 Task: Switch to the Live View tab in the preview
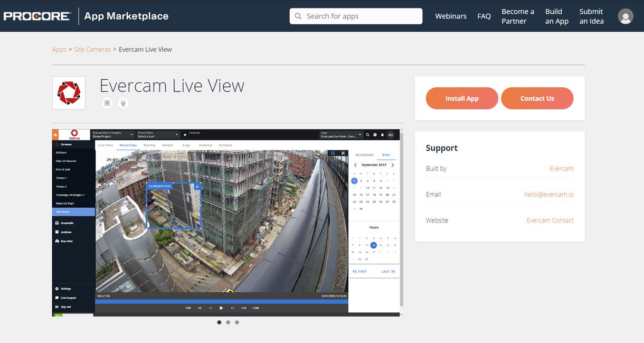106,145
